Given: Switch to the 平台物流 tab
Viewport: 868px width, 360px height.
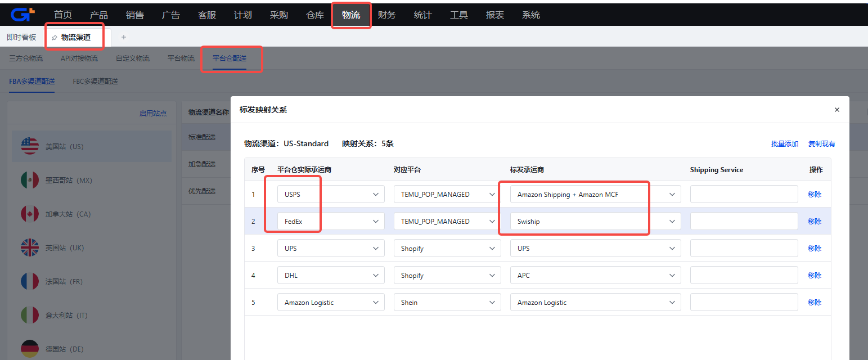Looking at the screenshot, I should tap(181, 58).
